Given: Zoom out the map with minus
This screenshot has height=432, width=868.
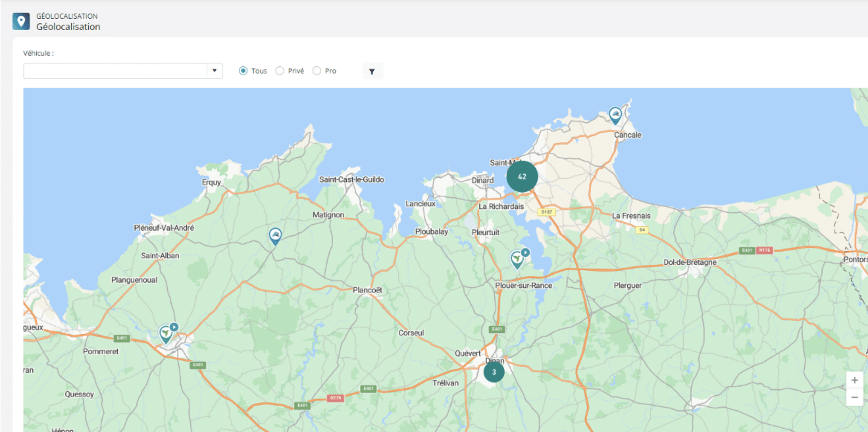Looking at the screenshot, I should coord(854,397).
